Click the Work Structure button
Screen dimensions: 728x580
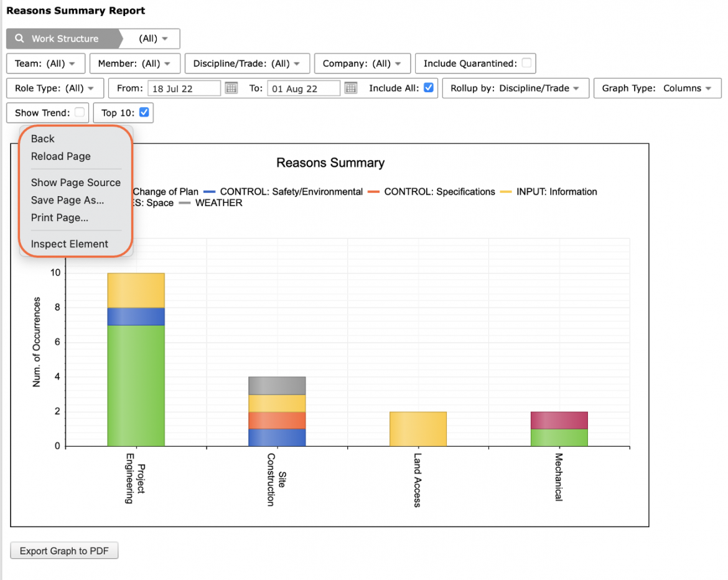pyautogui.click(x=65, y=39)
